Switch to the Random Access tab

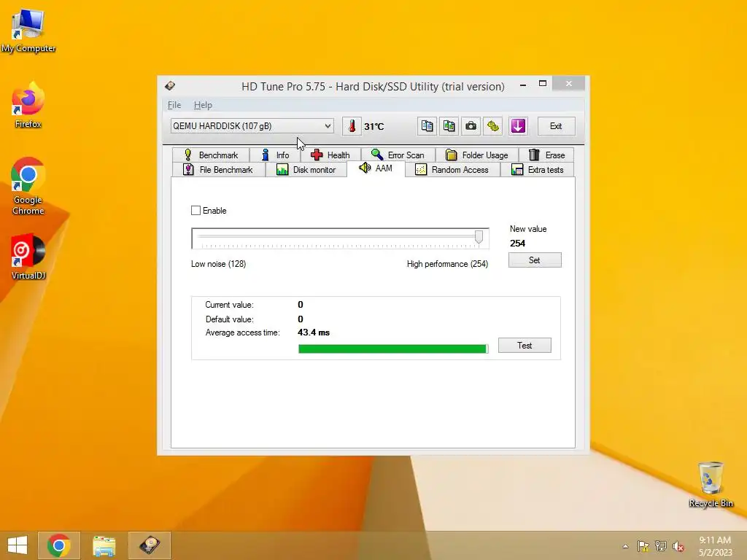point(452,169)
